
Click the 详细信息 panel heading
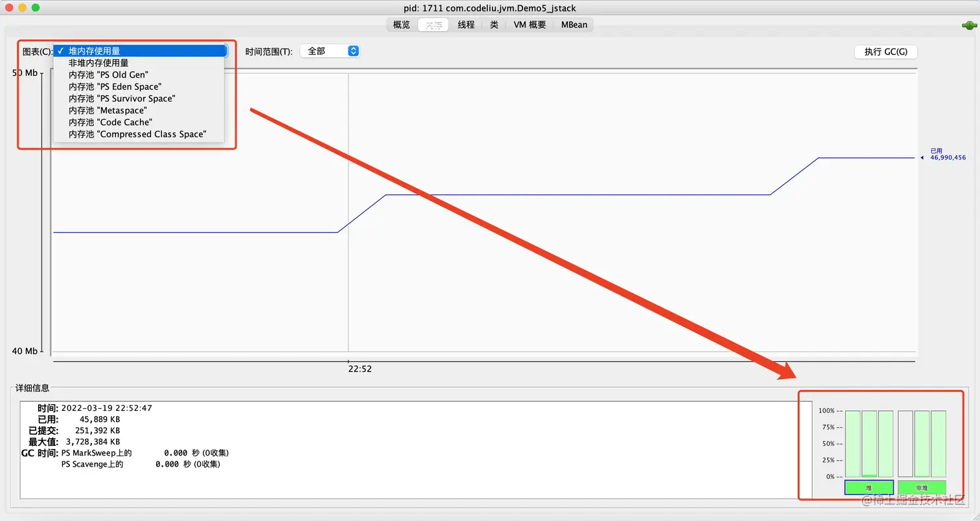pos(32,388)
